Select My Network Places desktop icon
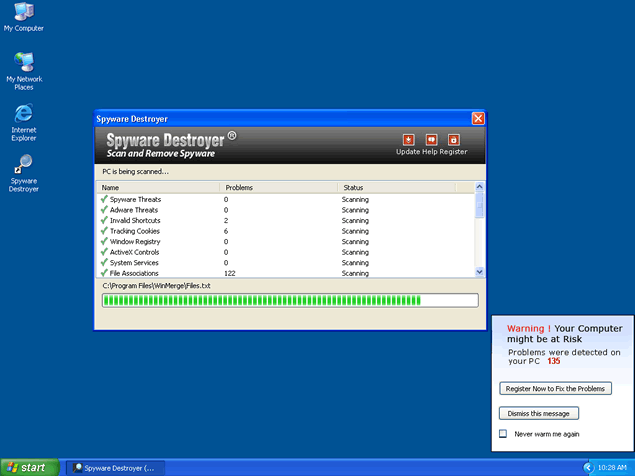The image size is (635, 476). coord(23,65)
